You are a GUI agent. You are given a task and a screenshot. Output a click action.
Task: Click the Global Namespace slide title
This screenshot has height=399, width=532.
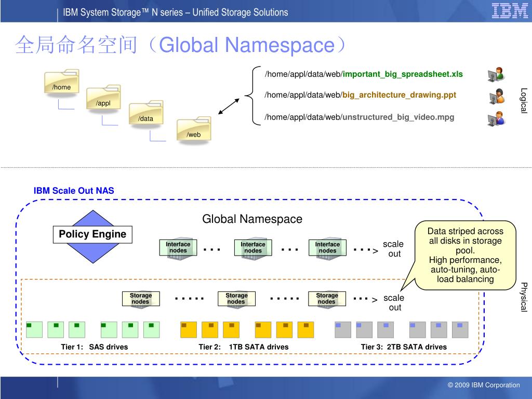coord(180,45)
